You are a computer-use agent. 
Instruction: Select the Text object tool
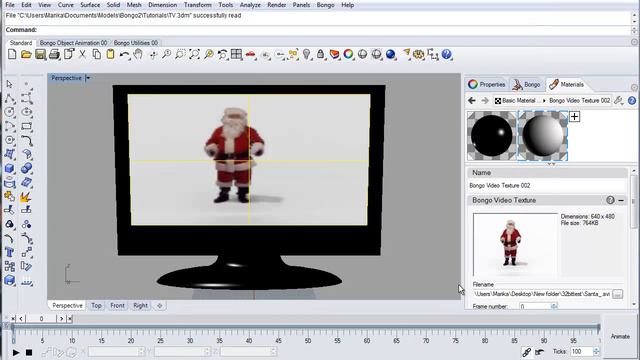coord(9,252)
